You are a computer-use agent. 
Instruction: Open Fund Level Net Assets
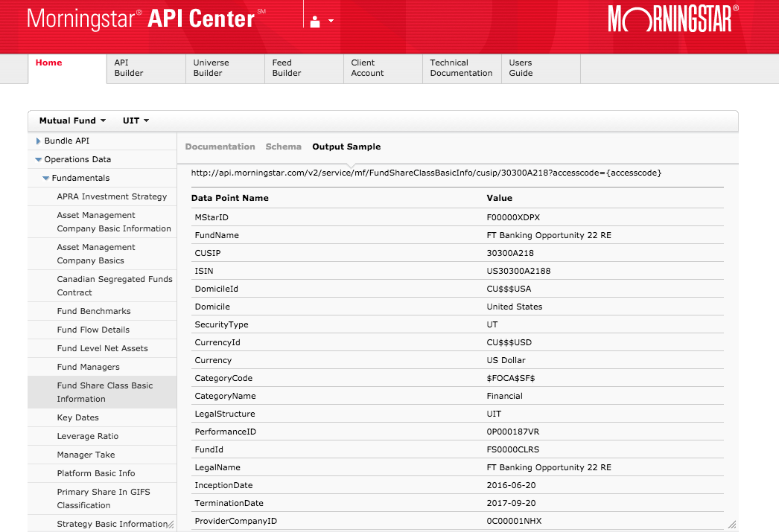tap(102, 348)
